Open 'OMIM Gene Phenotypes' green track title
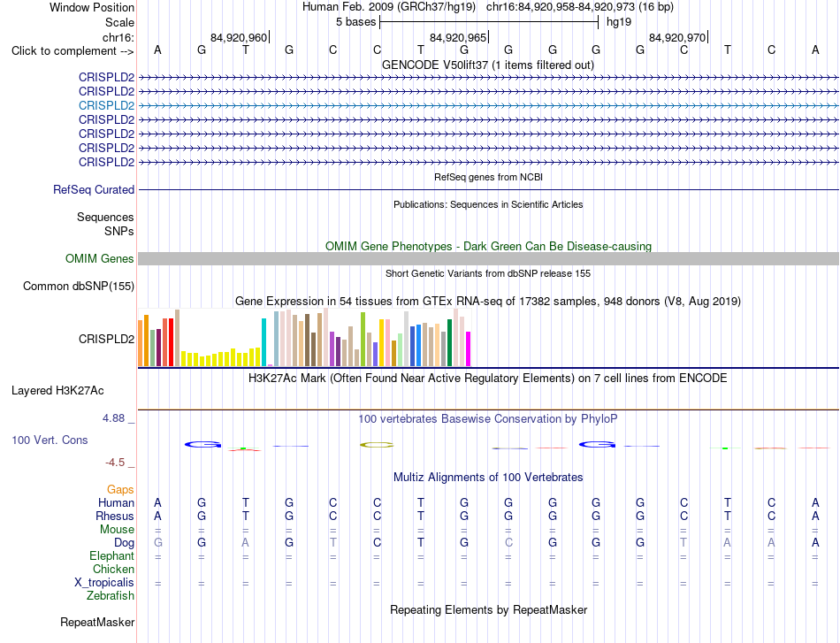The width and height of the screenshot is (840, 643). coord(488,246)
